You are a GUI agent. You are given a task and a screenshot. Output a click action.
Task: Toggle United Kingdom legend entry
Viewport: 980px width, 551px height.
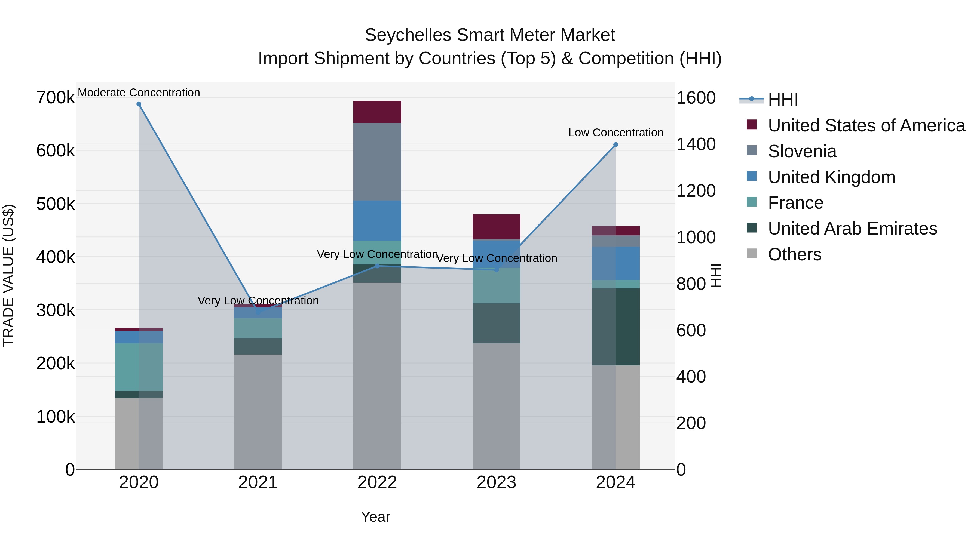820,177
